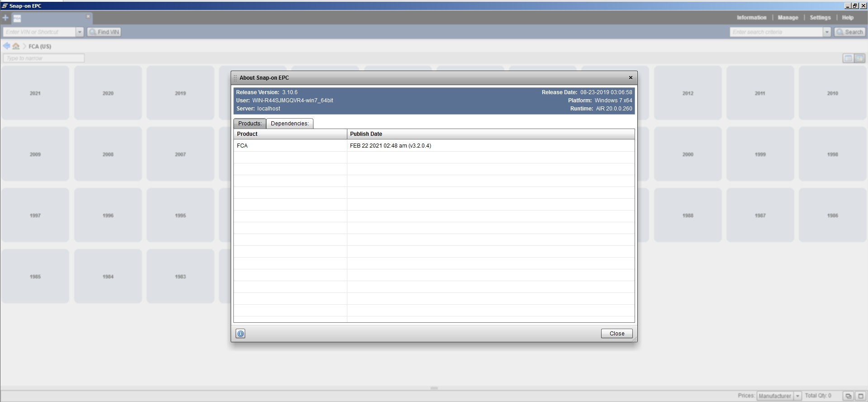Open the 1984 model year tile
The image size is (868, 402).
point(108,276)
